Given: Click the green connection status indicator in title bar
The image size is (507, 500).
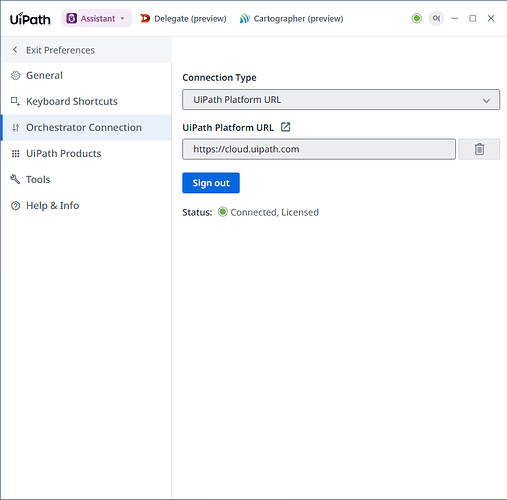Looking at the screenshot, I should point(416,18).
